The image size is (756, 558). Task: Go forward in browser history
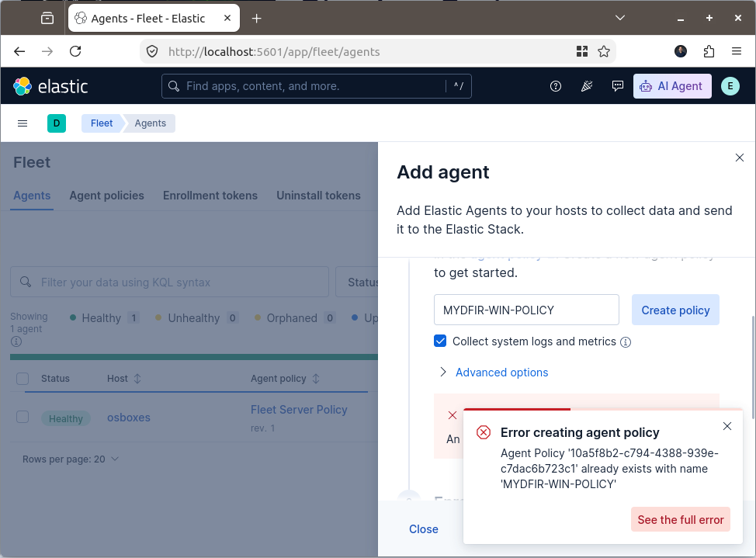47,51
